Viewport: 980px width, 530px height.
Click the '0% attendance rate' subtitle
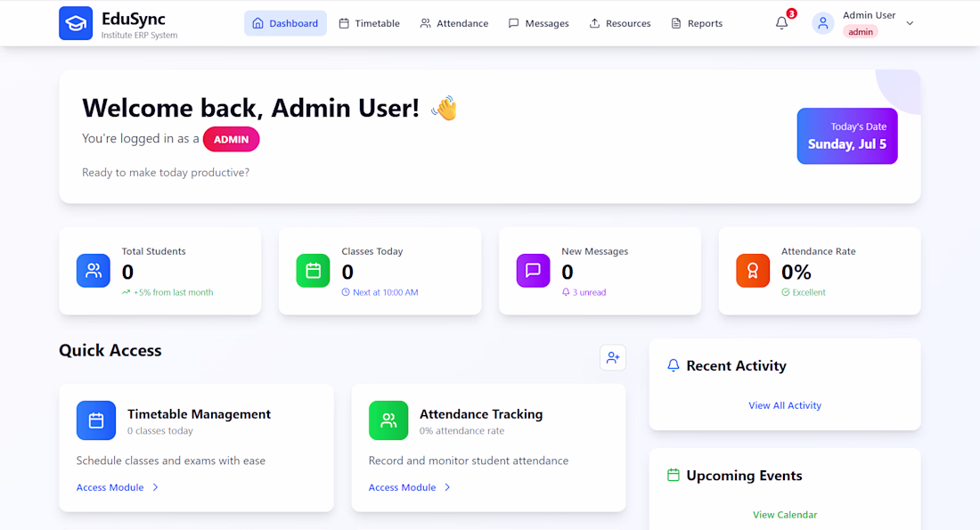461,430
